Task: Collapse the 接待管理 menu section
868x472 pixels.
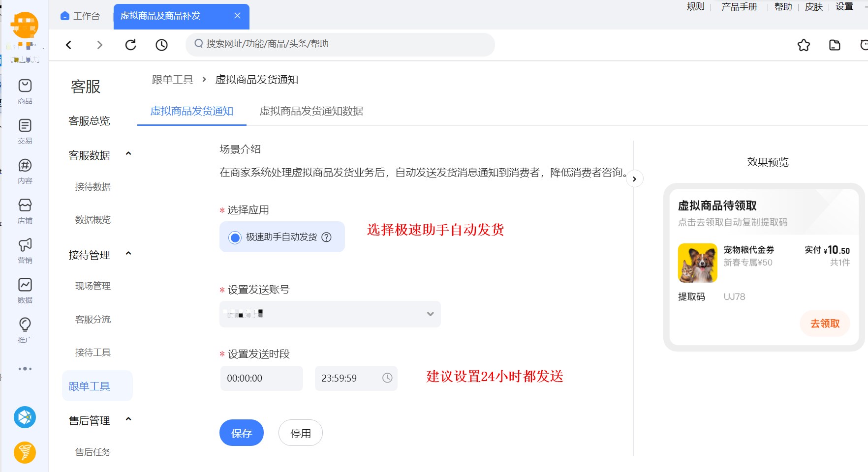Action: point(128,254)
